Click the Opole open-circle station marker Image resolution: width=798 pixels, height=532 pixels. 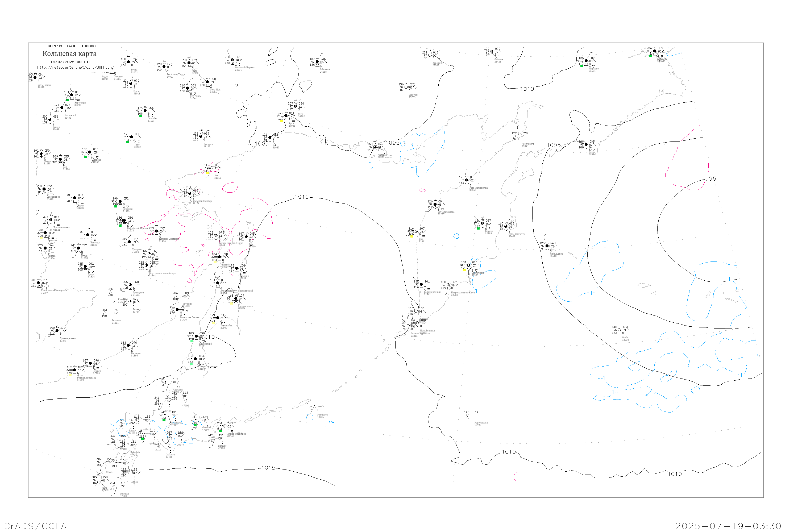(620, 330)
